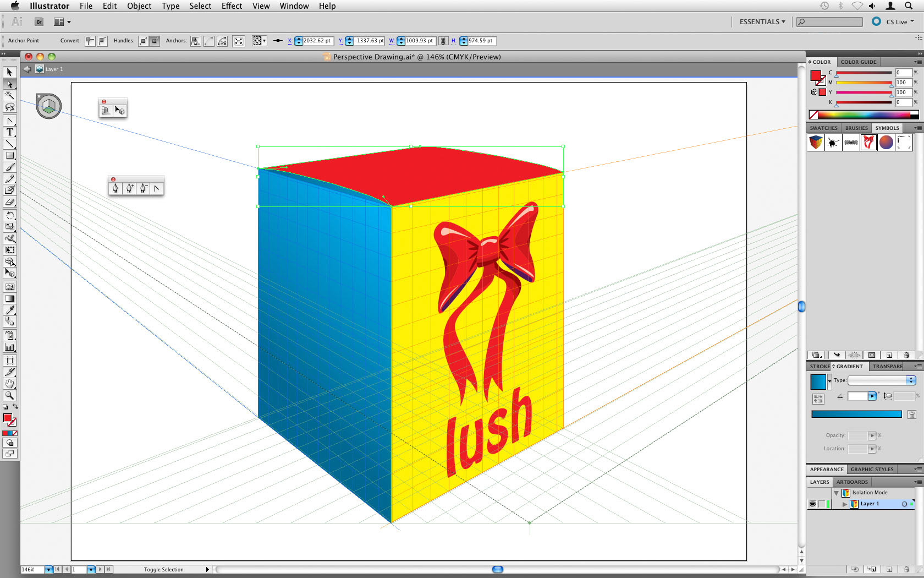
Task: Collapse Isolation Mode disclosure triangle
Action: click(x=836, y=493)
